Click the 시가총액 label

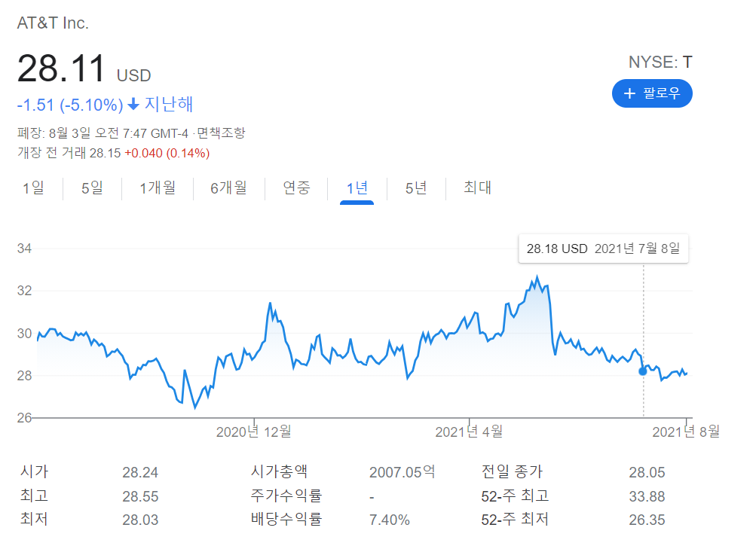click(279, 471)
